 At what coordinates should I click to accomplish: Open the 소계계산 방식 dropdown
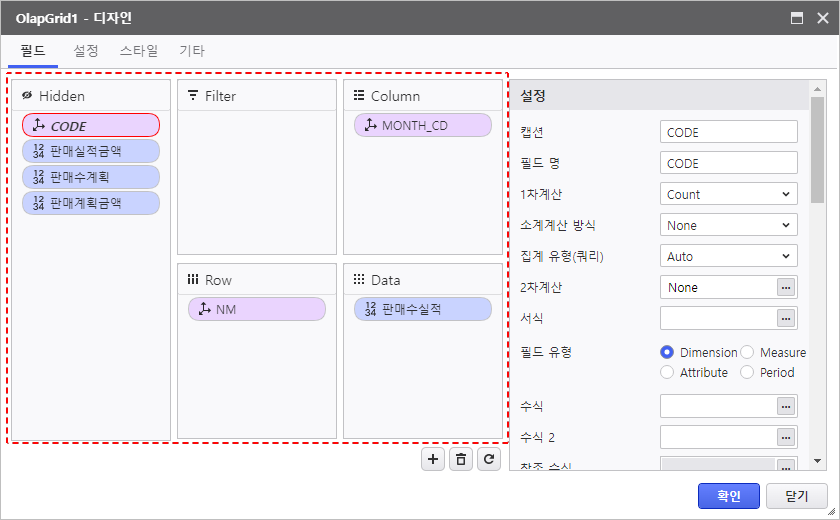pyautogui.click(x=729, y=225)
